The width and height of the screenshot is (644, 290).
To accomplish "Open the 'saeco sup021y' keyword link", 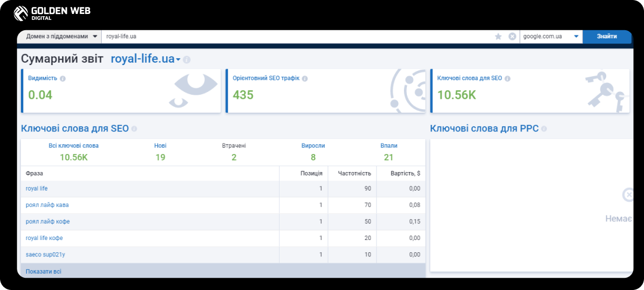I will tap(45, 255).
